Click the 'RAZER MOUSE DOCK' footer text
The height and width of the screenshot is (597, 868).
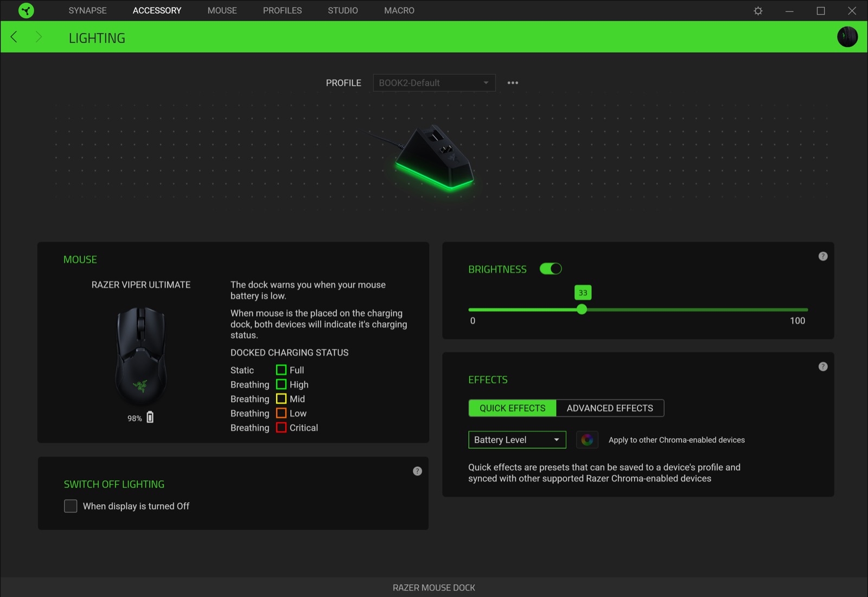[434, 588]
